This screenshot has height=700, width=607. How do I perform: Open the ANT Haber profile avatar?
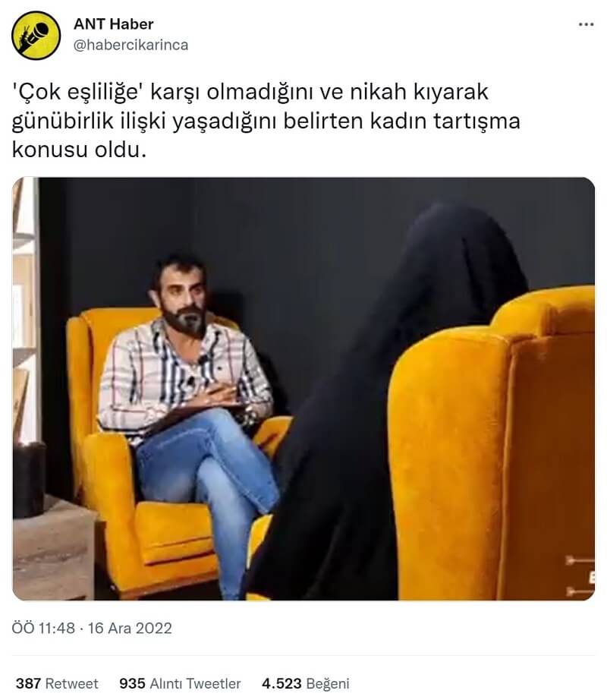[x=36, y=35]
